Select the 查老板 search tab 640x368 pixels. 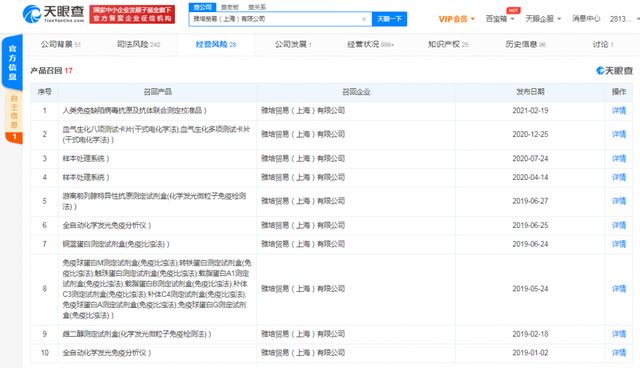[230, 7]
